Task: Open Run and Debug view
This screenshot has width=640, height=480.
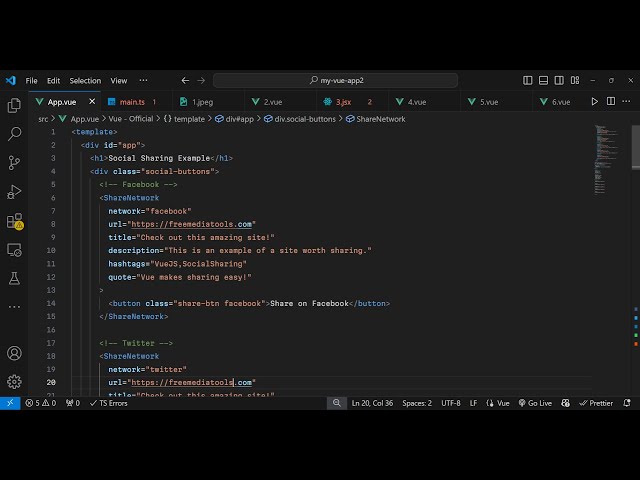Action: (14, 192)
